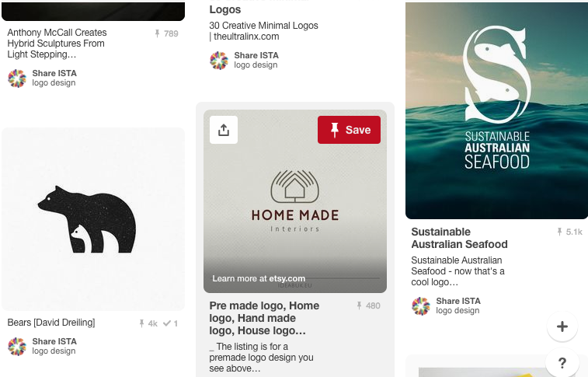Save the Home Made Interiors pin

point(349,130)
